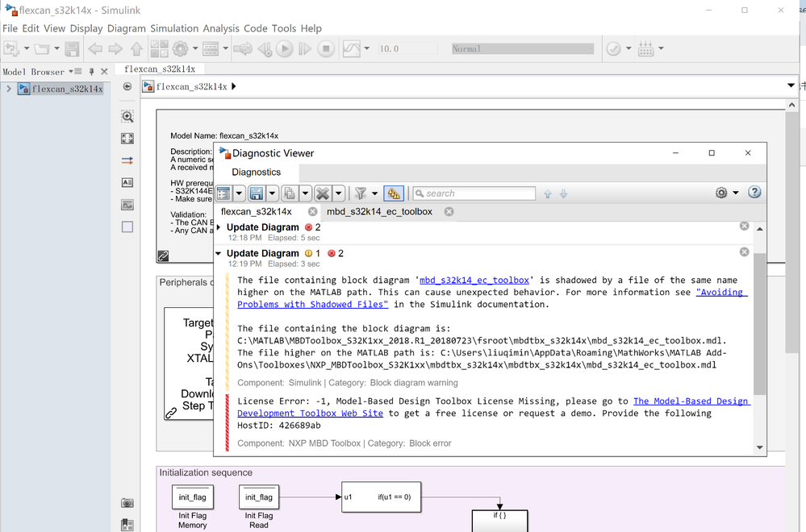Screen dimensions: 806x532
Task: Click the Step Back simulation icon
Action: [265, 49]
